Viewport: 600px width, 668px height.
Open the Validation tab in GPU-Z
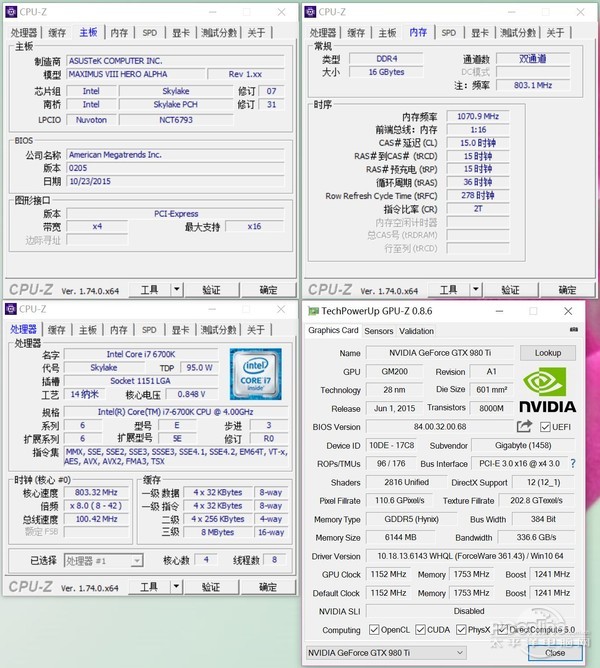416,331
